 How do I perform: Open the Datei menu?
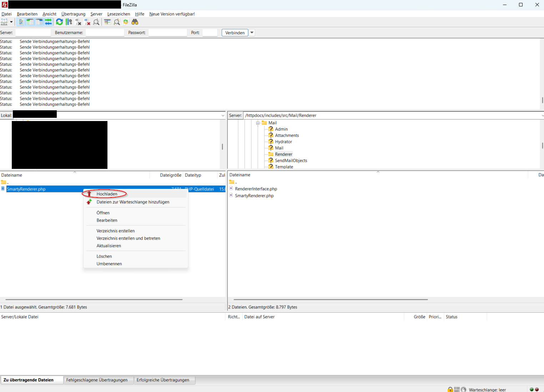6,14
